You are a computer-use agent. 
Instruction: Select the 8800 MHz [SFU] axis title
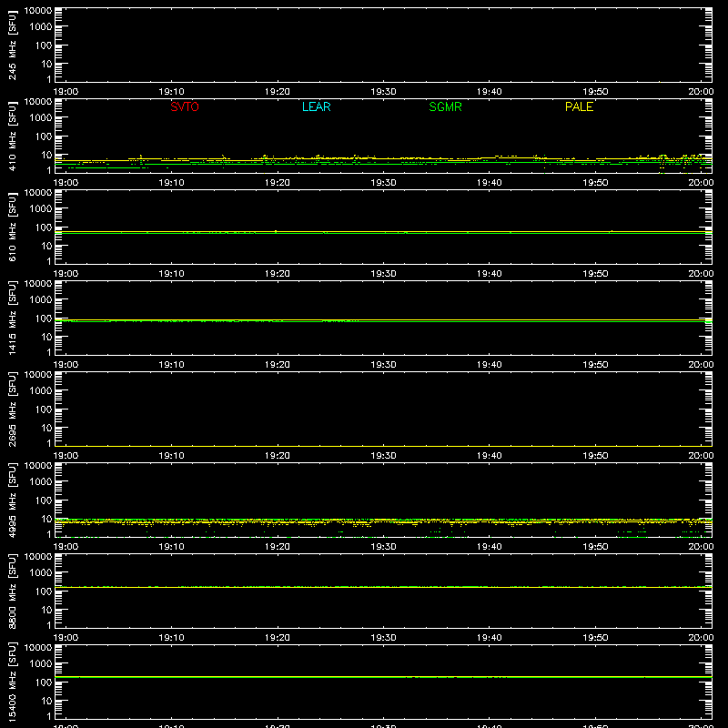point(12,591)
